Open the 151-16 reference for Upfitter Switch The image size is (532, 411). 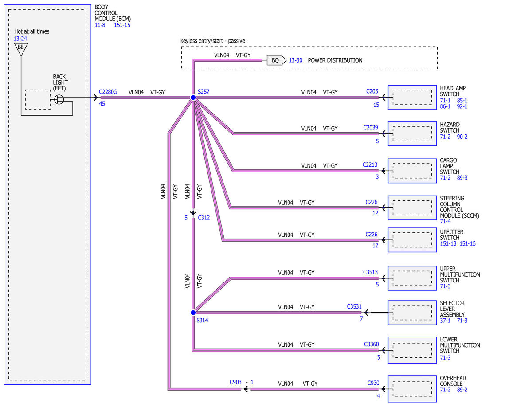[468, 243]
